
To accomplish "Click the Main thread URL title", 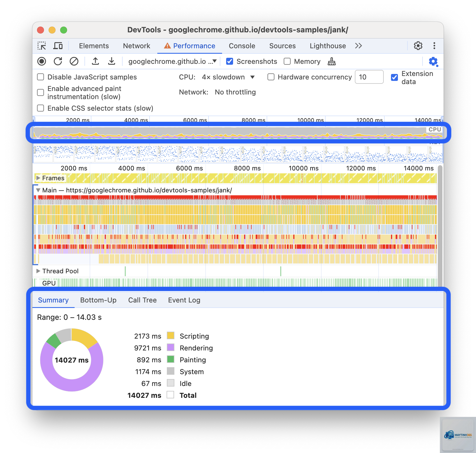I will [x=137, y=190].
